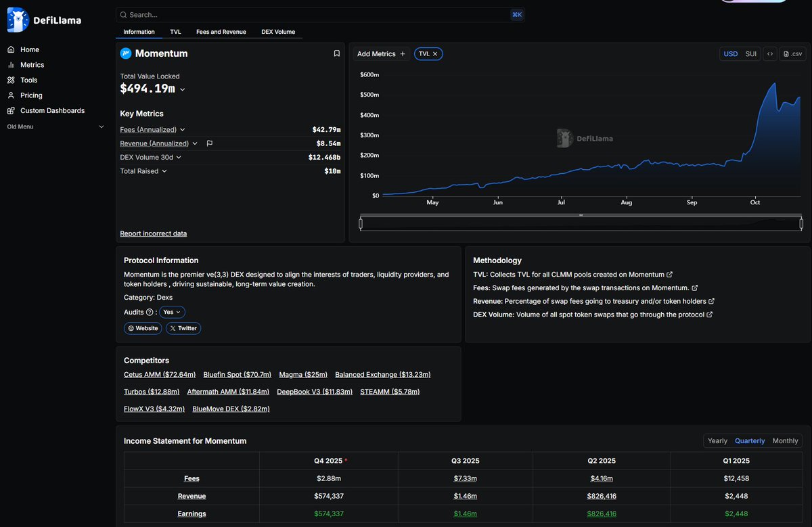Viewport: 812px width, 527px height.
Task: Open Custom Dashboards in the sidebar
Action: 46,110
